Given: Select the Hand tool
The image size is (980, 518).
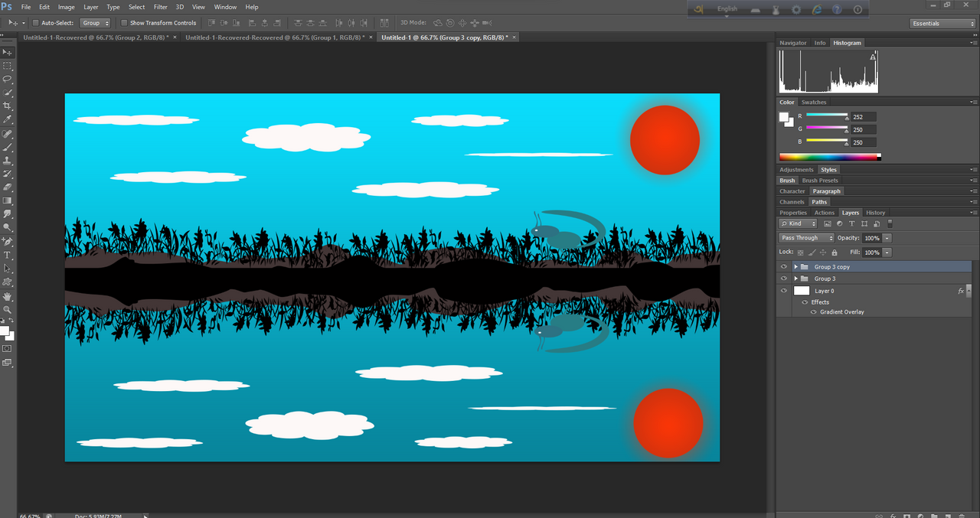Looking at the screenshot, I should [x=8, y=296].
